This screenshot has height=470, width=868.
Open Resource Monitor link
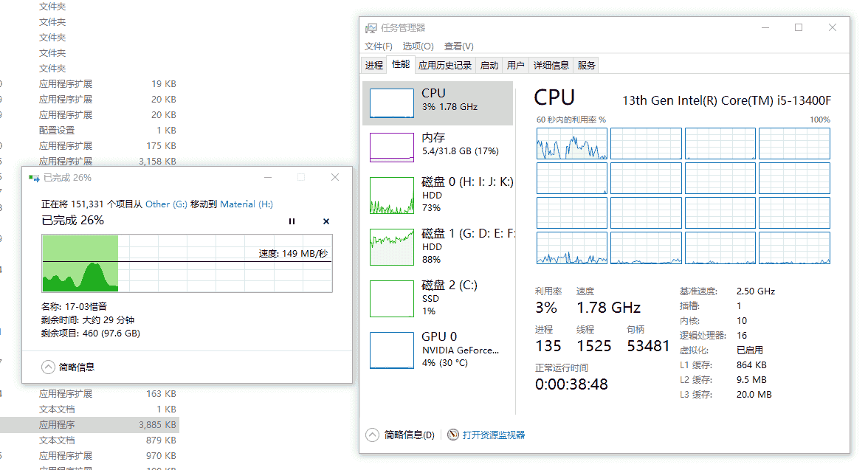coord(493,435)
